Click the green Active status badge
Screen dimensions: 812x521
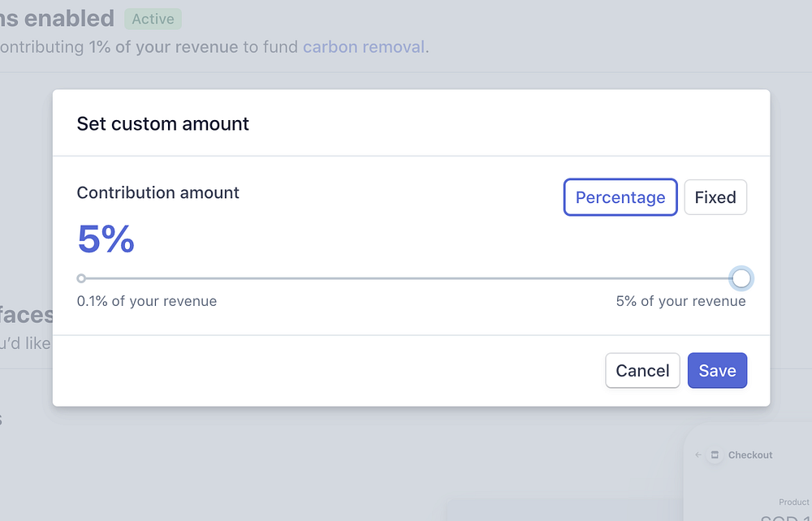[153, 19]
